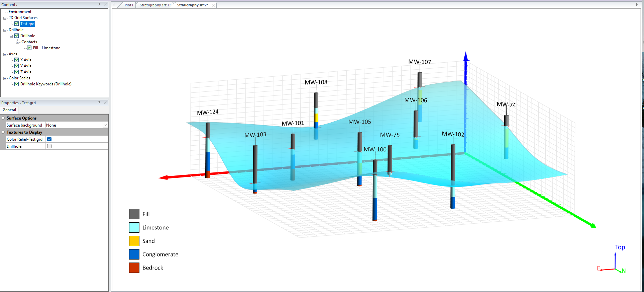The width and height of the screenshot is (644, 292).
Task: Click the Top orientation triad icon
Action: (x=615, y=261)
